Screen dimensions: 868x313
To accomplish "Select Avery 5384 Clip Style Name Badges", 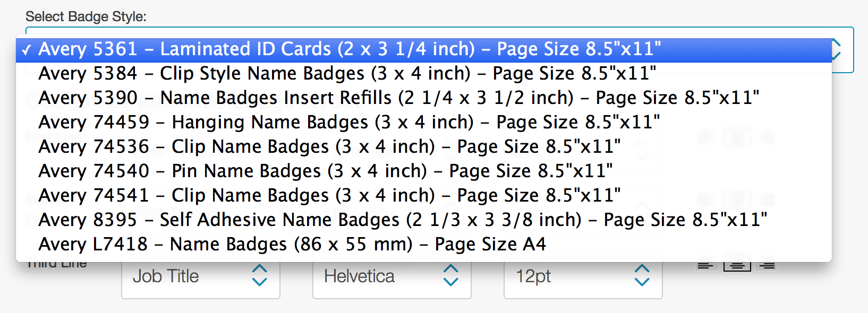I will pos(424,74).
